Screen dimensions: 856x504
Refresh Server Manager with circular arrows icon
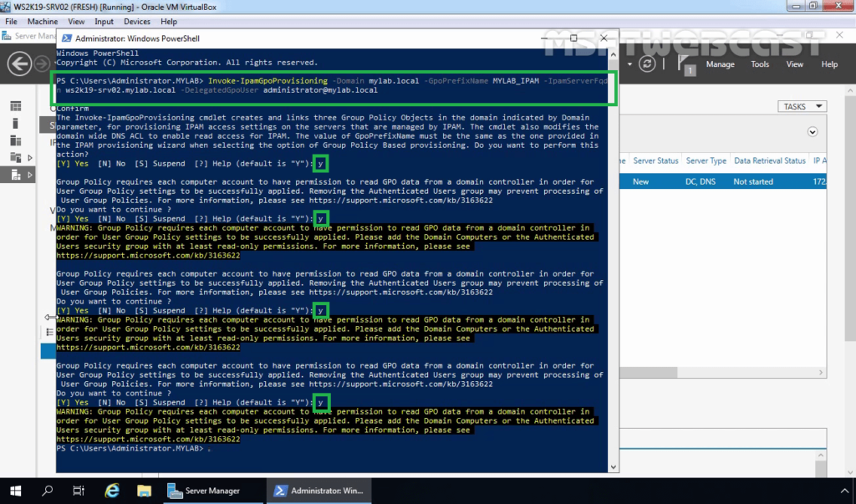coord(647,64)
